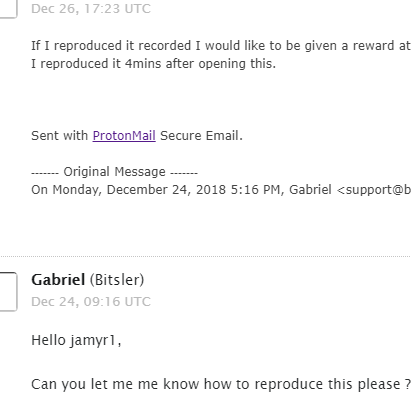
Task: Click Gabriel's avatar placeholder box
Action: pos(8,292)
